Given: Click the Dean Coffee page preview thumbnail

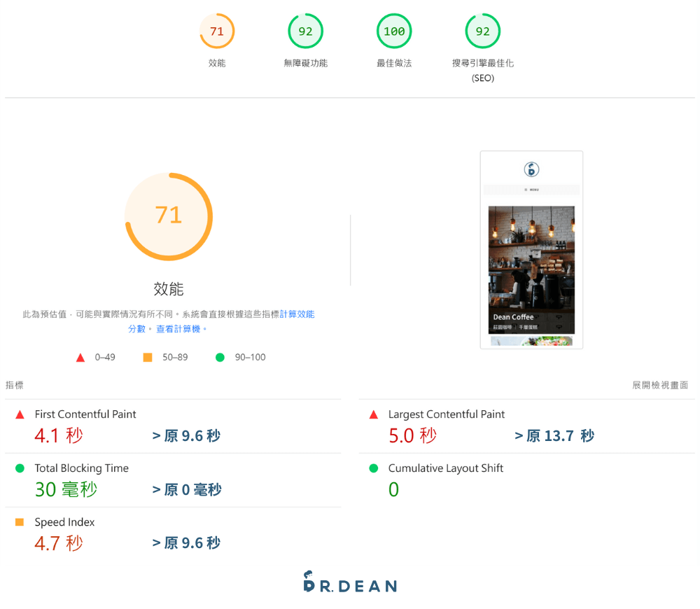Looking at the screenshot, I should [531, 249].
